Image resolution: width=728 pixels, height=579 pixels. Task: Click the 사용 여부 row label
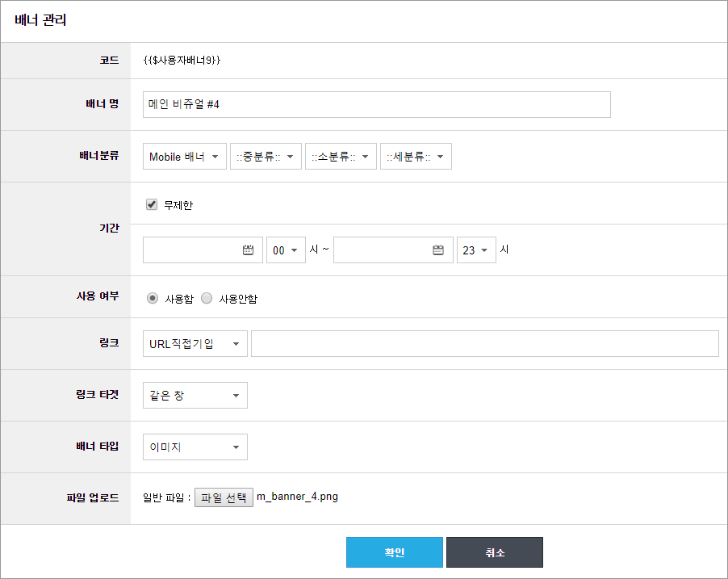[x=98, y=296]
